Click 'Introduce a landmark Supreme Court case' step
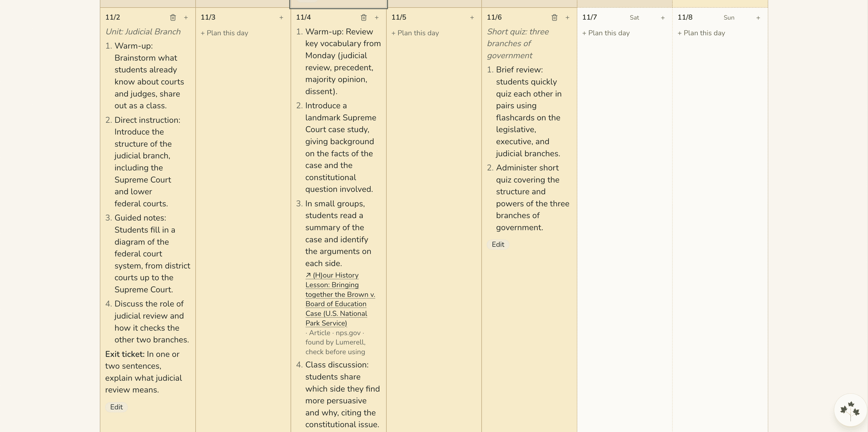This screenshot has height=432, width=868. tap(340, 148)
